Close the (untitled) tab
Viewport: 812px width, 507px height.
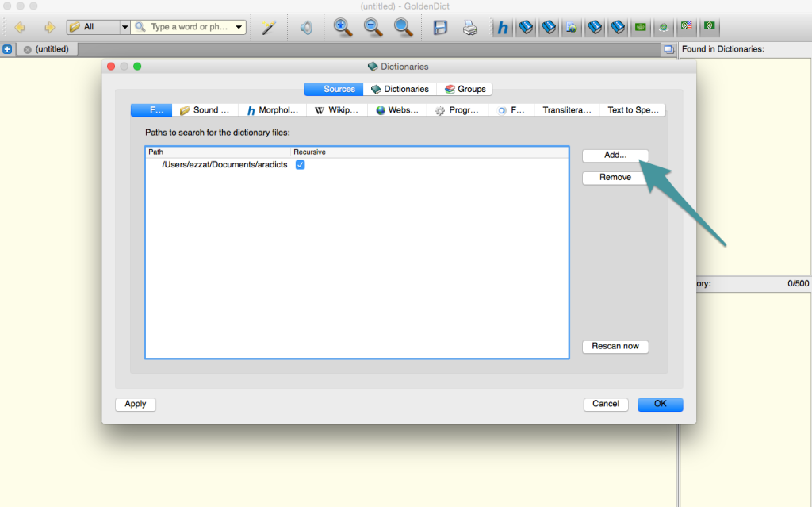coord(28,50)
